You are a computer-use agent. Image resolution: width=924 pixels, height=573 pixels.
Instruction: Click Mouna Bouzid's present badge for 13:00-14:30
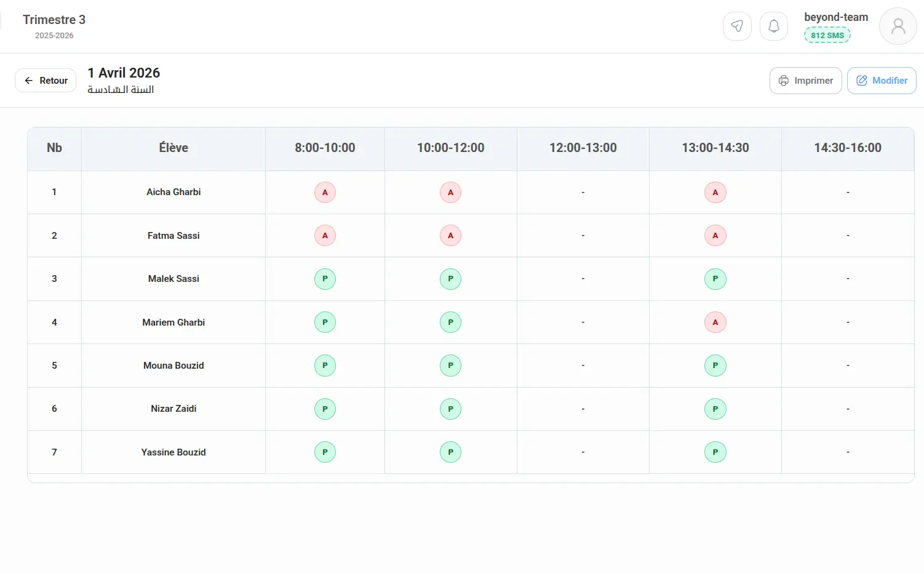[x=715, y=366]
